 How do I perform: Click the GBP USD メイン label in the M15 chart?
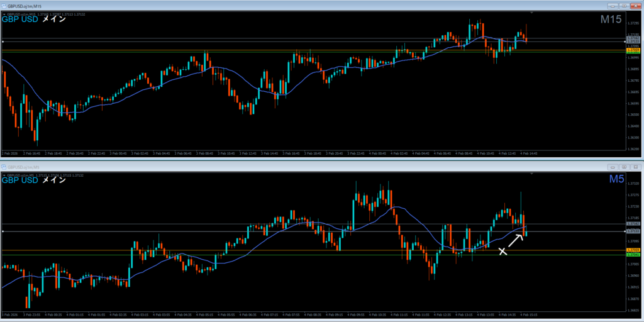34,19
